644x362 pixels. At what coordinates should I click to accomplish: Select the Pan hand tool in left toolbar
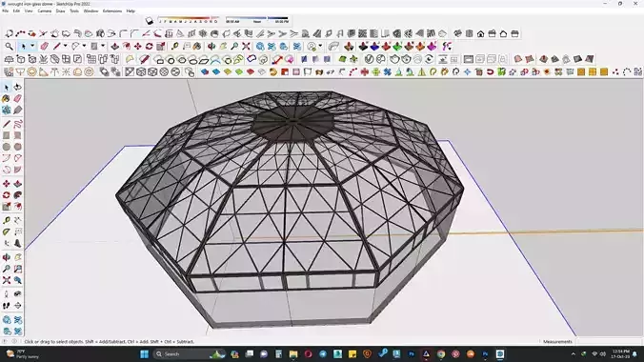click(17, 257)
